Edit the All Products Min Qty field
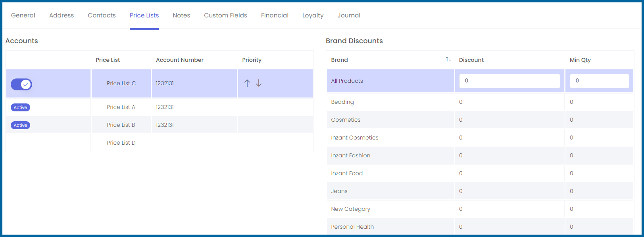This screenshot has height=237, width=644. [x=599, y=81]
